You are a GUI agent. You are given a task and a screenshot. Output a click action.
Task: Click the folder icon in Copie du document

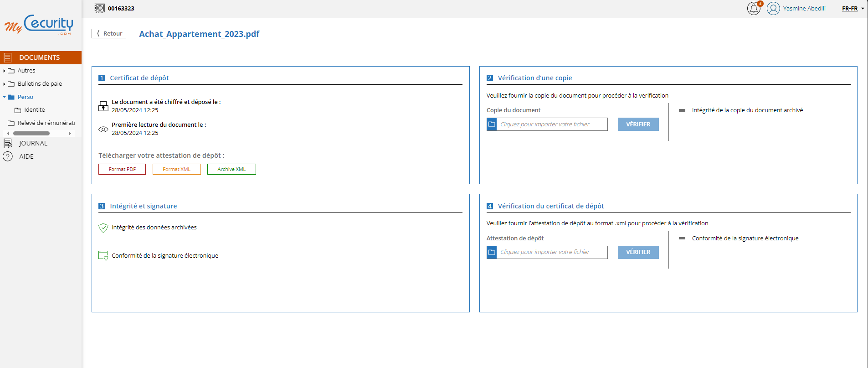coord(492,124)
